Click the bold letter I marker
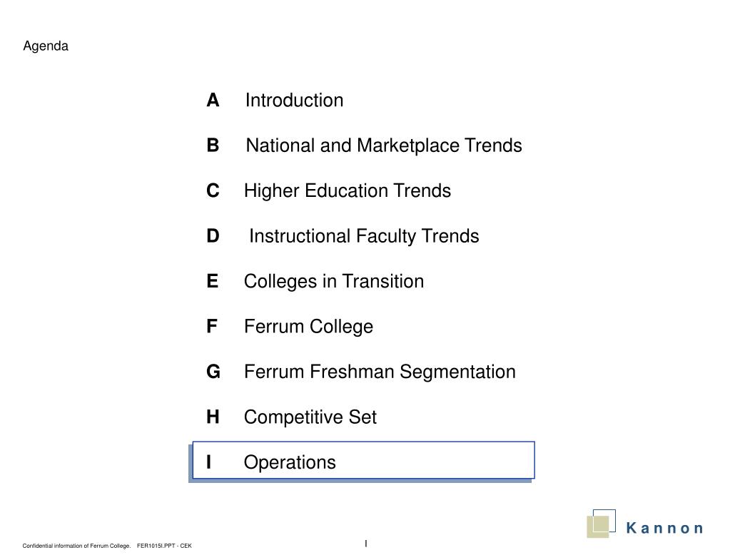This screenshot has width=730, height=560. (208, 462)
